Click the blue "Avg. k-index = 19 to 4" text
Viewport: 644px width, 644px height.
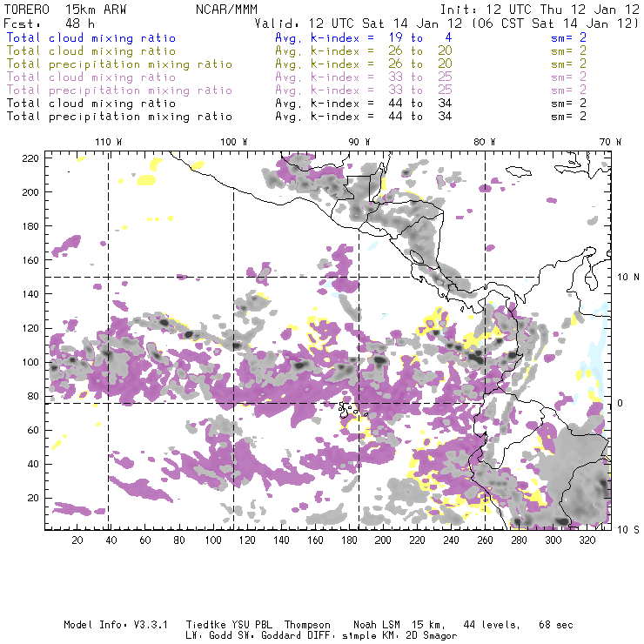click(x=364, y=37)
